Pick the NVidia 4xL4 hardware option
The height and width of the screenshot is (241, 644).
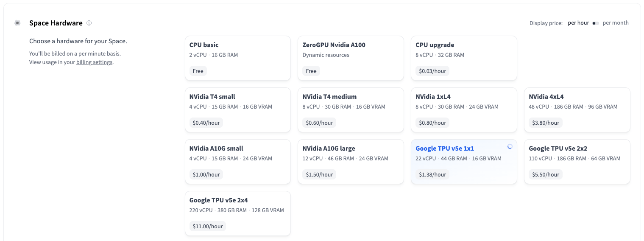[577, 110]
